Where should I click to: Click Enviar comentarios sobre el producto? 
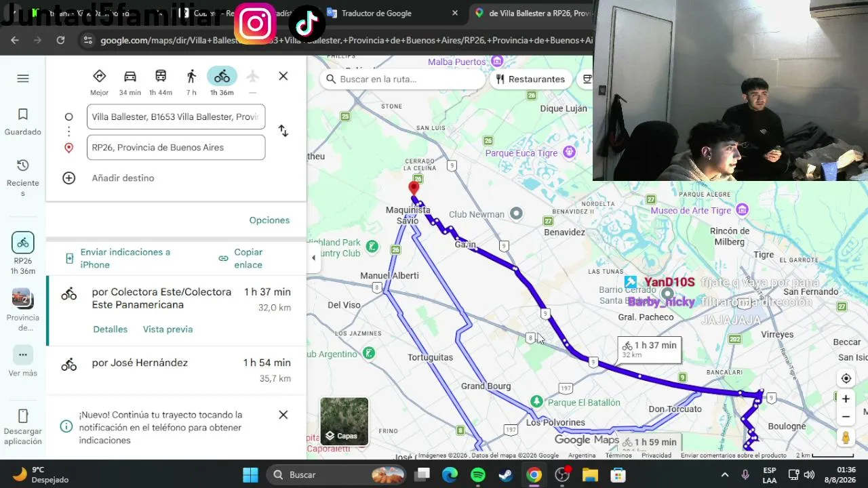pos(734,455)
